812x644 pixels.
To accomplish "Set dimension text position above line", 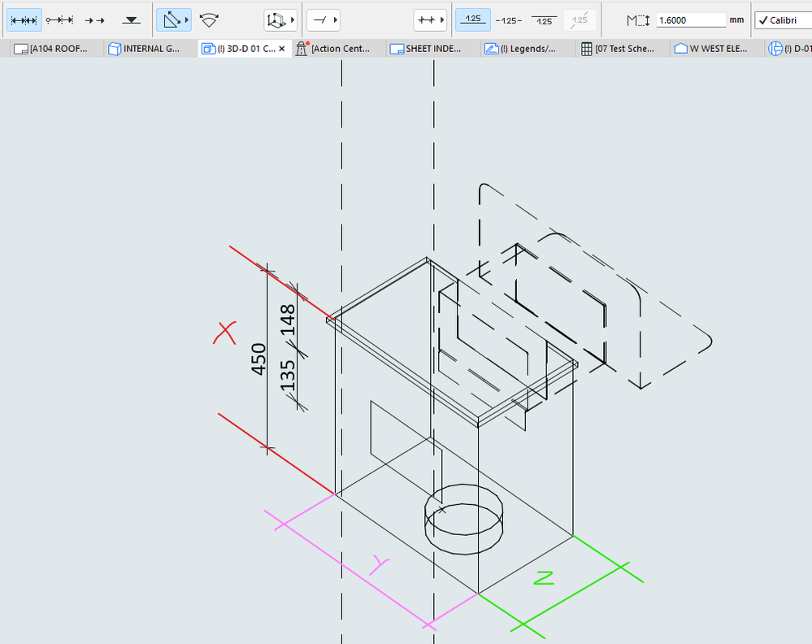I will click(x=473, y=20).
